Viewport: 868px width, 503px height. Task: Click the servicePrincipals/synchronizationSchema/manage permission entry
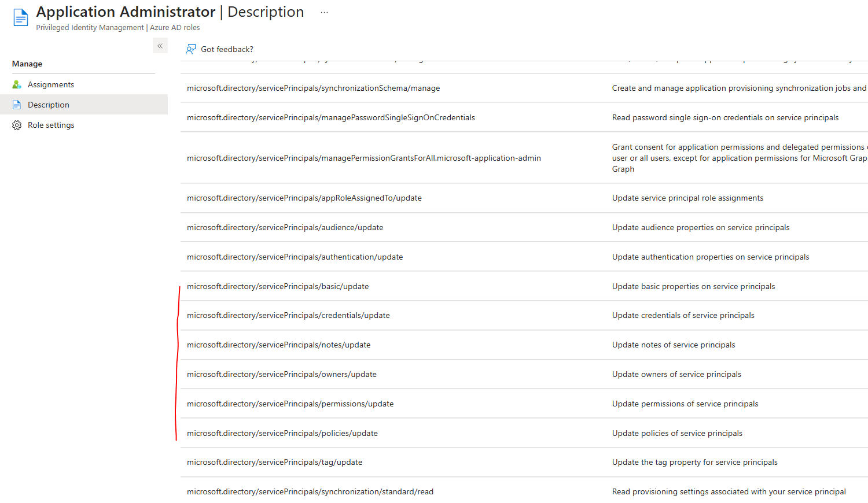click(x=313, y=88)
